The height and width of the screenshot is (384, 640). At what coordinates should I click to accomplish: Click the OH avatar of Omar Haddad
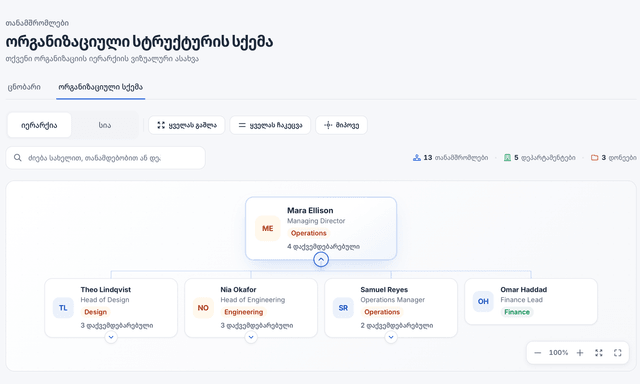coord(483,302)
